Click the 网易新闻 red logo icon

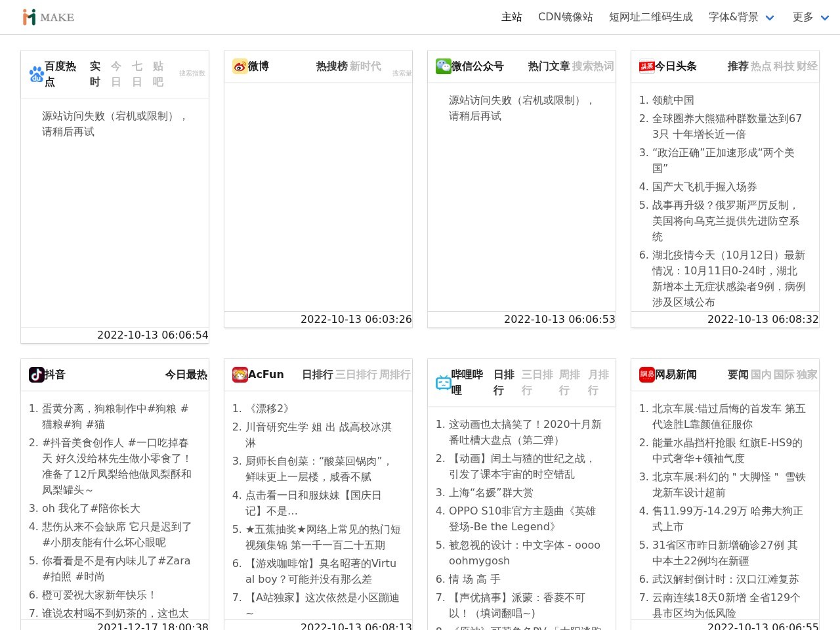(x=647, y=375)
